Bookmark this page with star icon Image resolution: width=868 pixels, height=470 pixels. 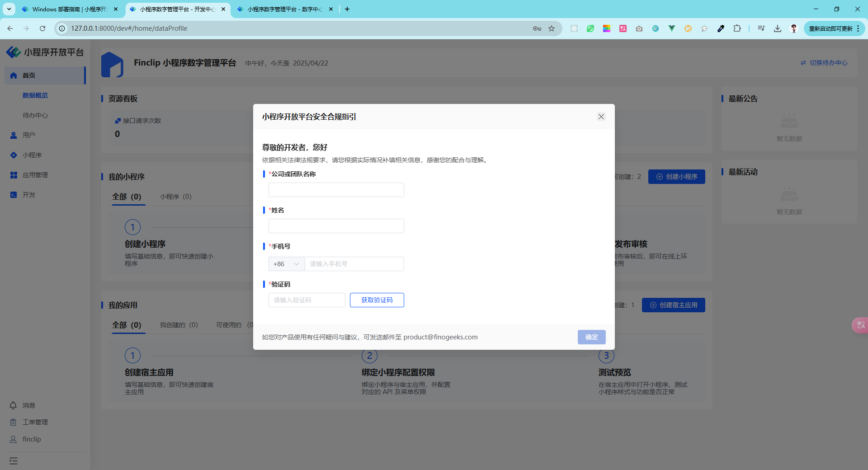pos(552,28)
